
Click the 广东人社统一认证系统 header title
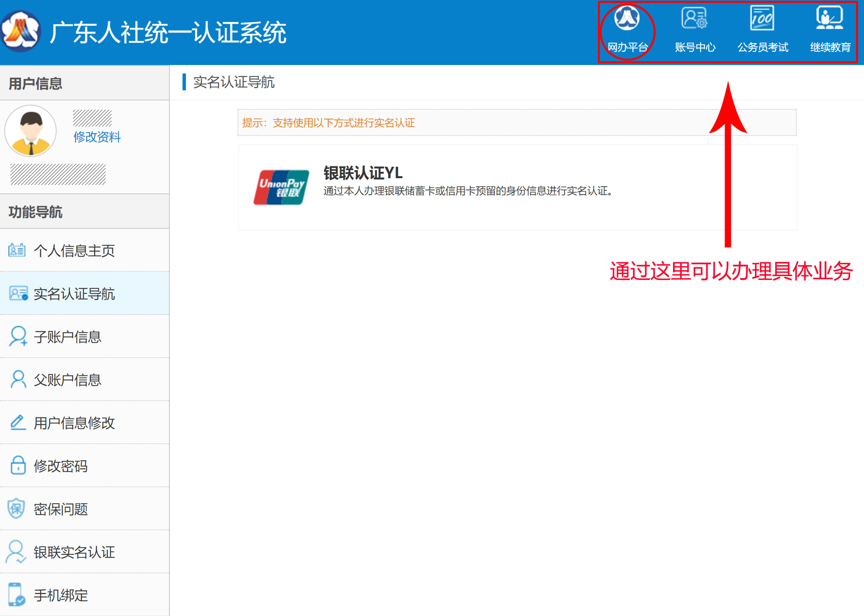pyautogui.click(x=168, y=33)
